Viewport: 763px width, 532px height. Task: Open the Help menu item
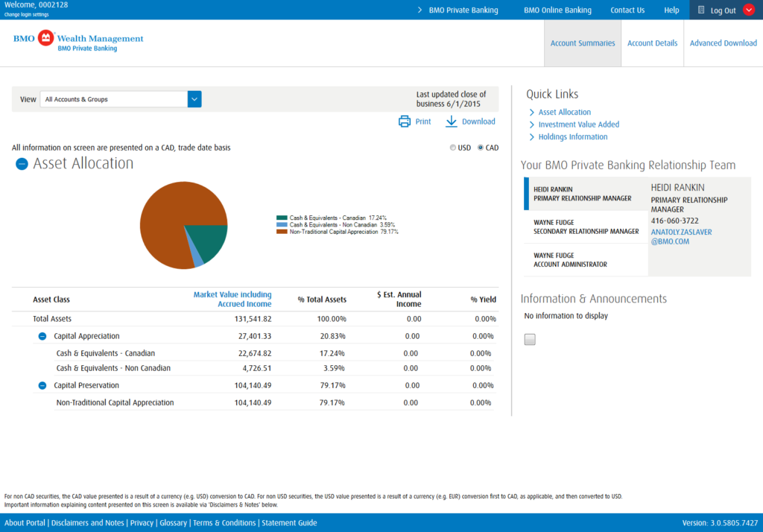[671, 10]
